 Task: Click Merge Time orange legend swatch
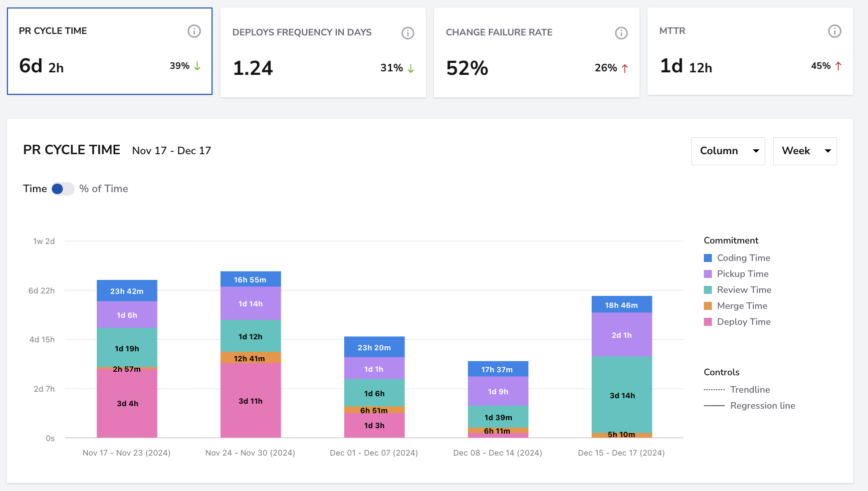[x=708, y=306]
